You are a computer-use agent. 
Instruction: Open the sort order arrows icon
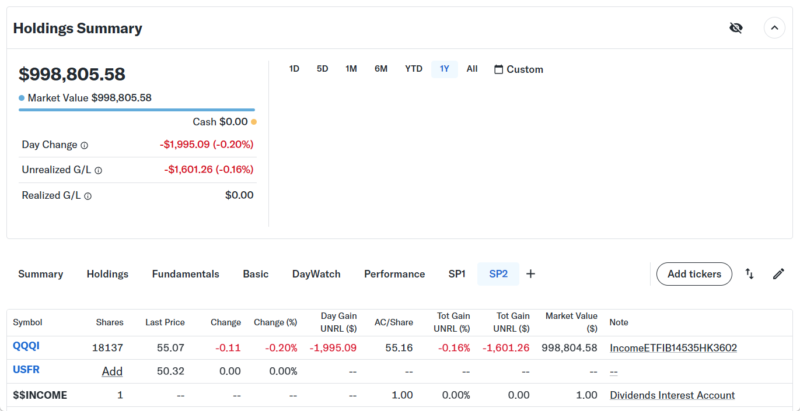click(749, 274)
